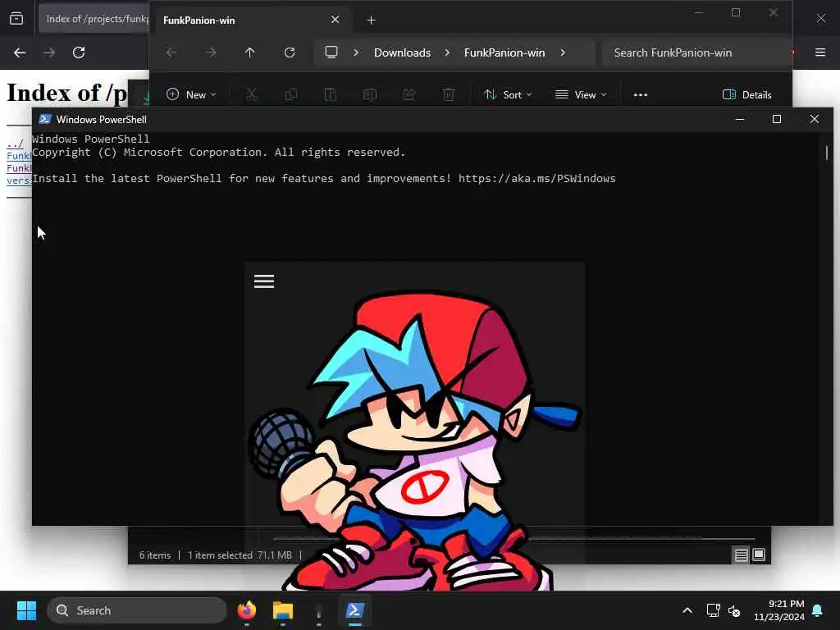Click the Delete trash icon in File Explorer

449,95
